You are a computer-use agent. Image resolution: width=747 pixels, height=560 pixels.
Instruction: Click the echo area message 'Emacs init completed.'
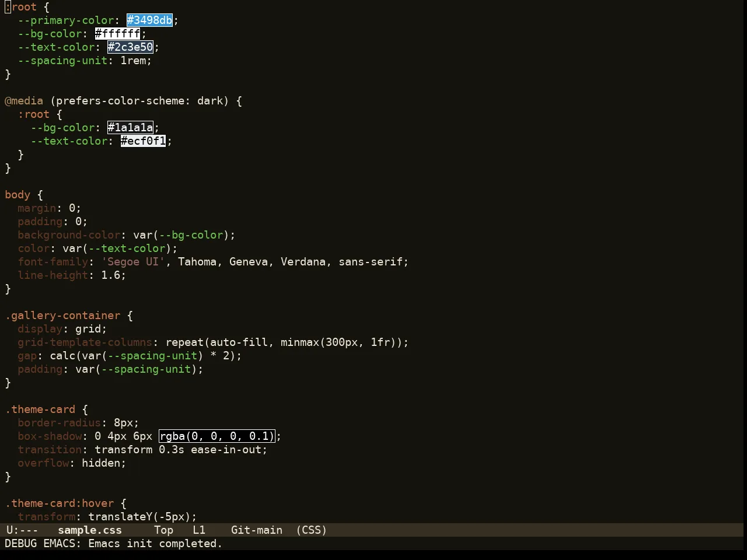point(155,544)
